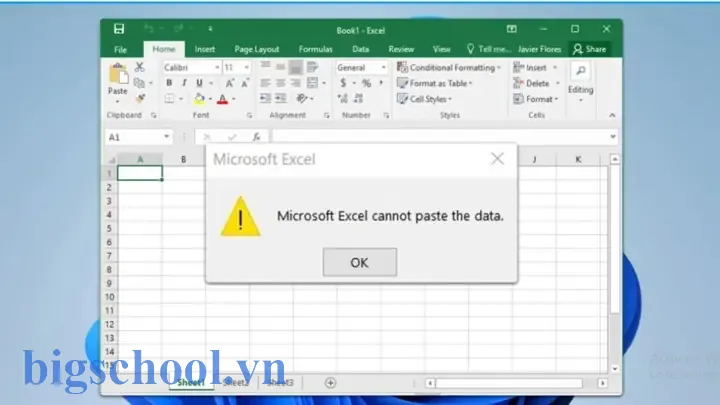Open the Formulas tab
The image size is (720, 405).
(x=315, y=49)
